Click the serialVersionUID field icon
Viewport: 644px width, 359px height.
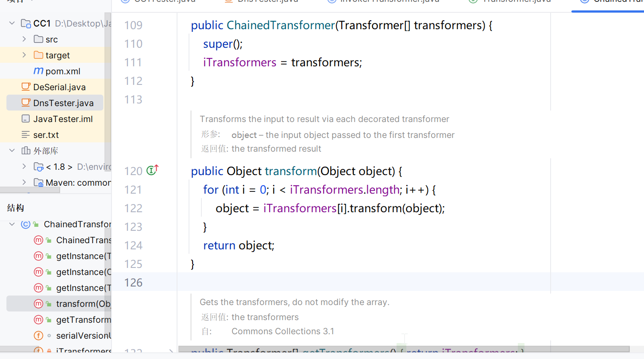point(39,336)
